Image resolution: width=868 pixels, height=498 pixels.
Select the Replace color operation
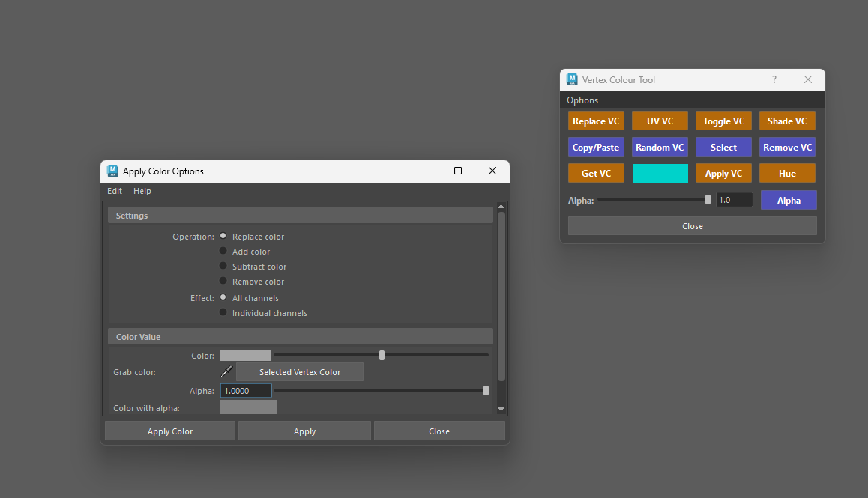[x=223, y=236]
